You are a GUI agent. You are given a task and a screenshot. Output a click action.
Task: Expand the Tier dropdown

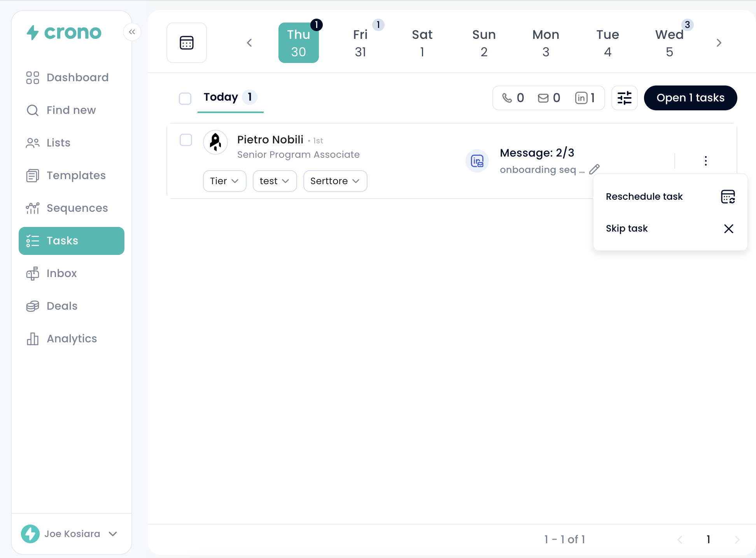[224, 181]
